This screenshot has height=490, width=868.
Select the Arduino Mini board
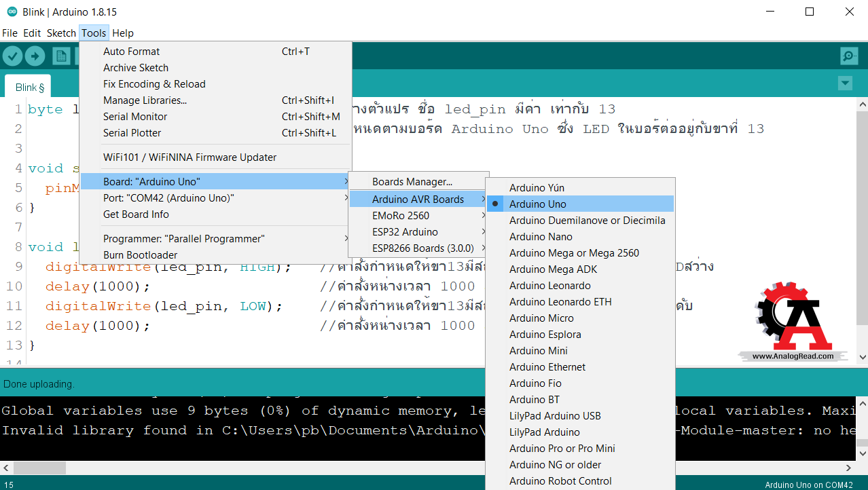tap(581, 351)
